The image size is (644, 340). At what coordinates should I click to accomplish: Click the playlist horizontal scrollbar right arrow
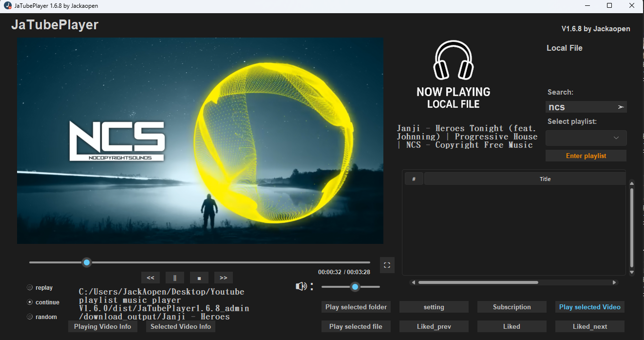(614, 282)
